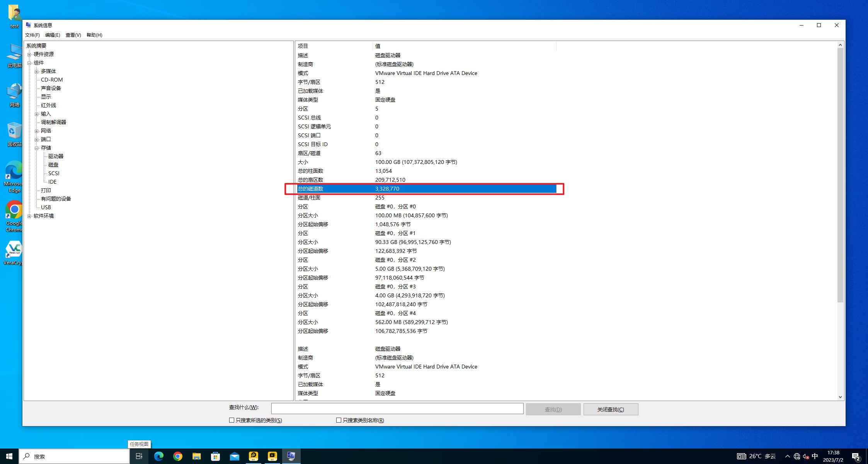Viewport: 868px width, 464px height.
Task: Open the Mail app in the taskbar
Action: coord(234,456)
